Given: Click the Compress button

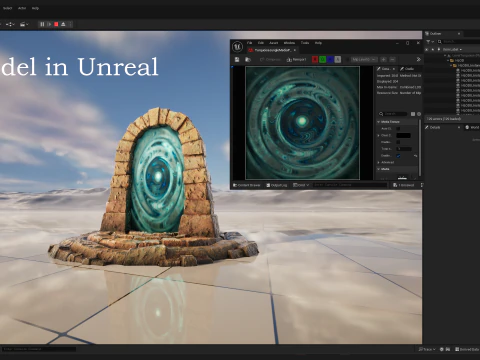Looking at the screenshot, I should tap(270, 59).
